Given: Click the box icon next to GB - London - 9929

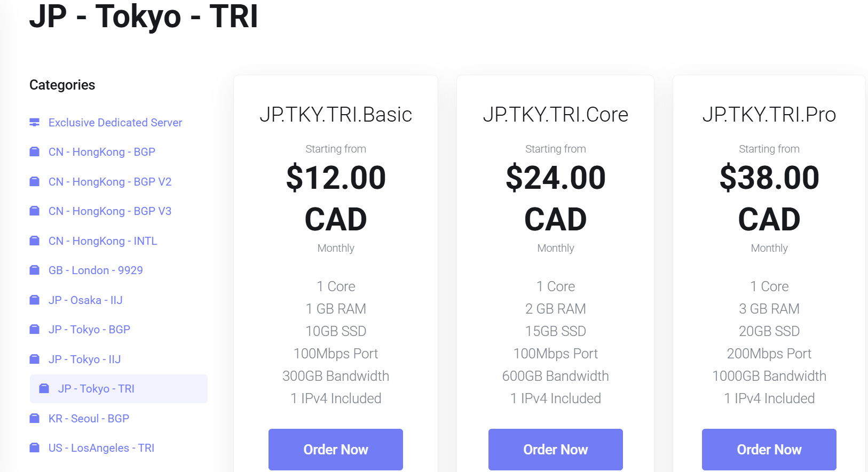Looking at the screenshot, I should (x=35, y=270).
